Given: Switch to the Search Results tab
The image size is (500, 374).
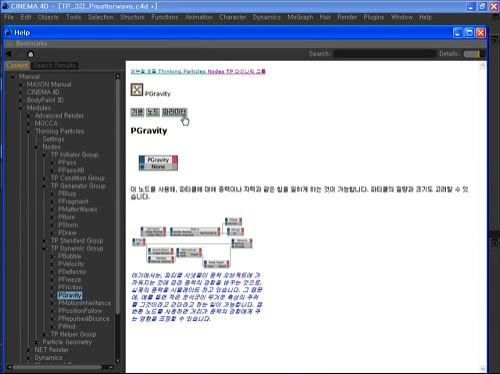Looking at the screenshot, I should (x=55, y=66).
